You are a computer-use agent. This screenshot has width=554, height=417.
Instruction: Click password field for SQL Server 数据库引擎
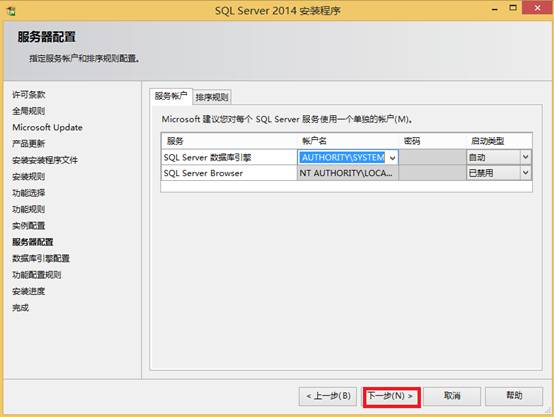coord(432,157)
